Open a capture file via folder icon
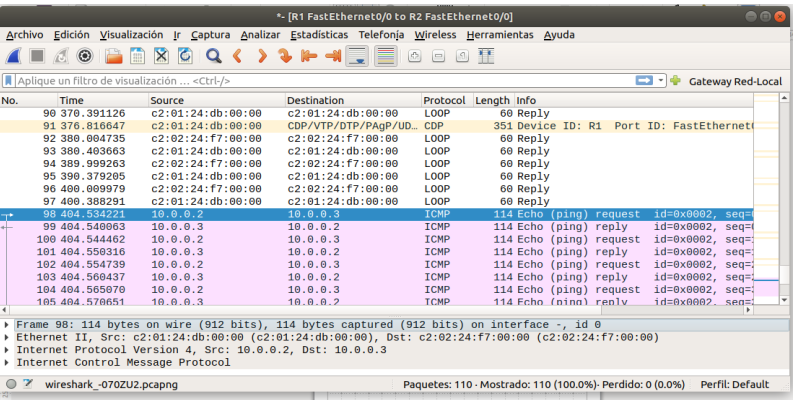 point(114,56)
